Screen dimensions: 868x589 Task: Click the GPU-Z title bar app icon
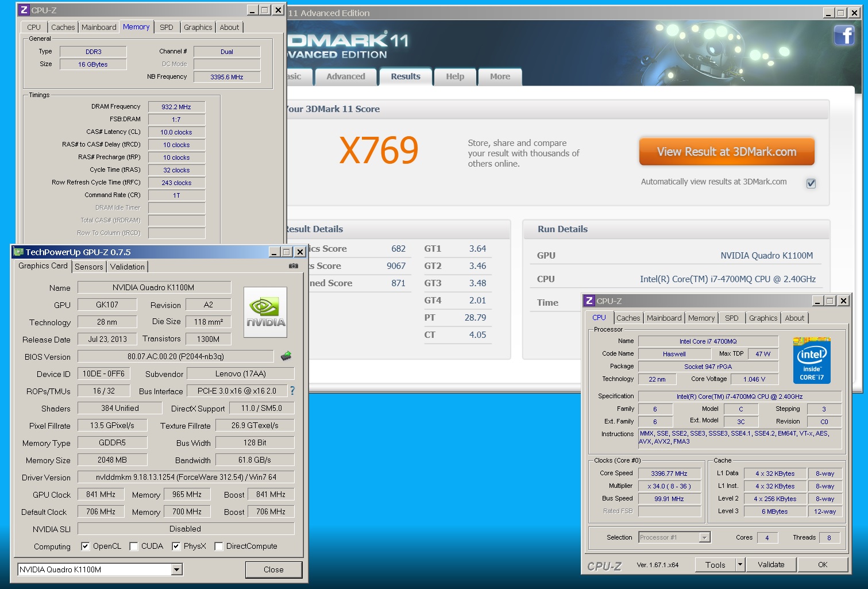(x=18, y=252)
